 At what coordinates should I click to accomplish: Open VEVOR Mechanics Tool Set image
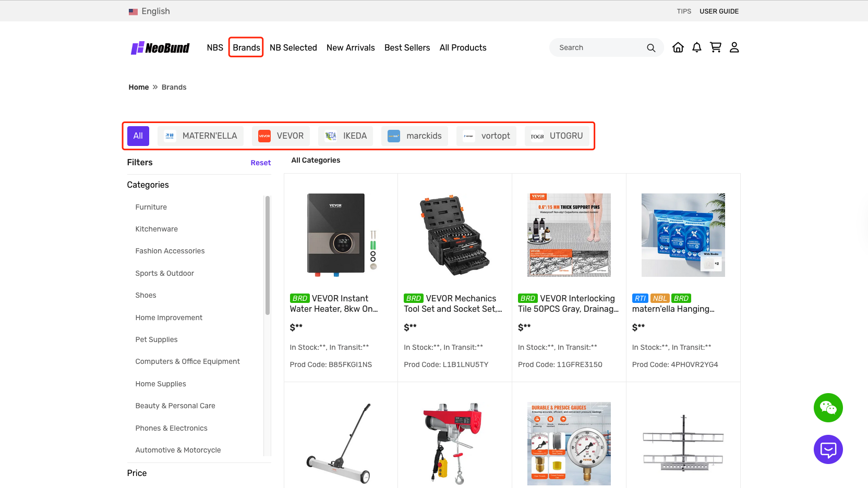pos(455,235)
